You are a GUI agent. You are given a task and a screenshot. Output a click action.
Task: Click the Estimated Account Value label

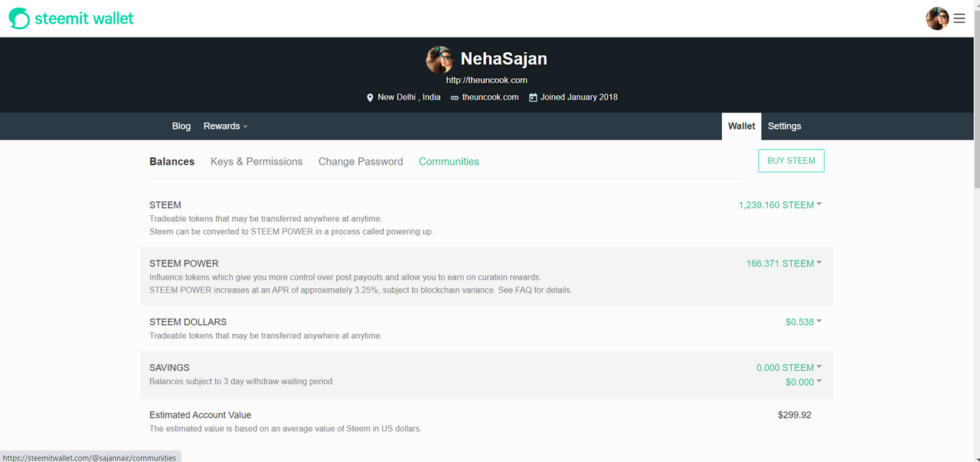pyautogui.click(x=200, y=415)
